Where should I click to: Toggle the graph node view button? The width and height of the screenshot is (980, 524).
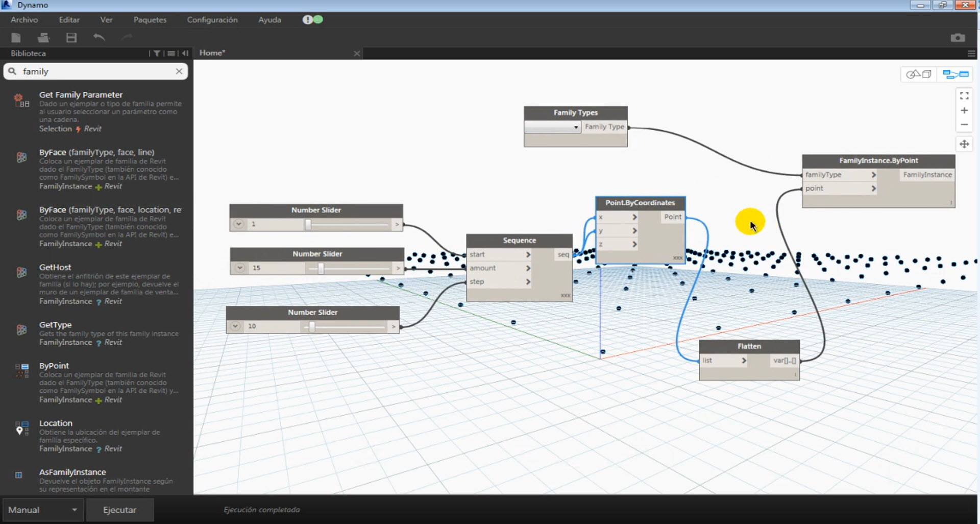coord(955,74)
